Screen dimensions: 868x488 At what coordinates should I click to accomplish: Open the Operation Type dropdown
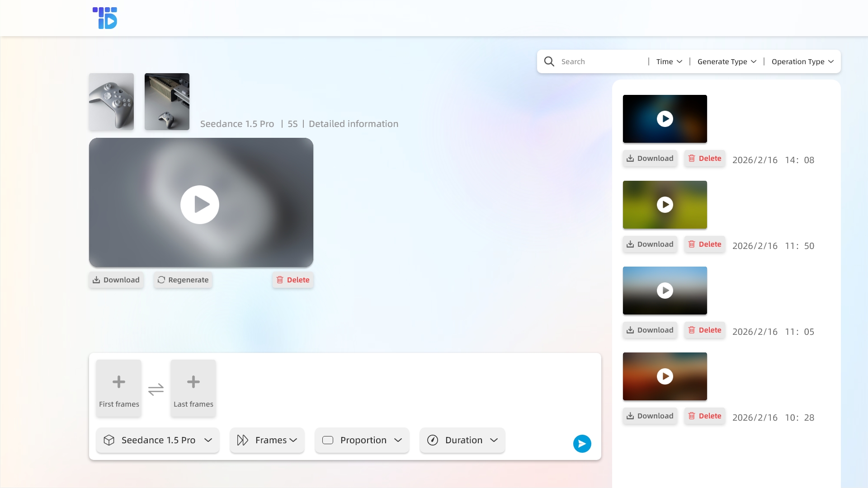click(802, 61)
